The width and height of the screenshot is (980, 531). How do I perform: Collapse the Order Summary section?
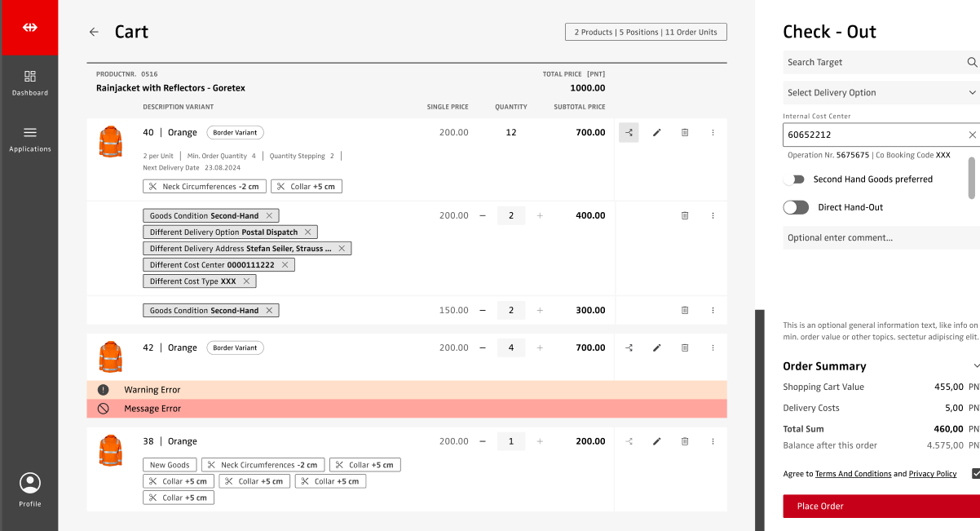click(975, 366)
